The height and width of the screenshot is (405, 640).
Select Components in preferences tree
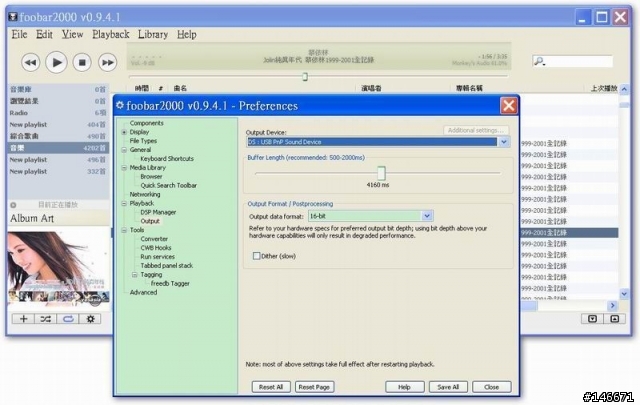tap(147, 123)
